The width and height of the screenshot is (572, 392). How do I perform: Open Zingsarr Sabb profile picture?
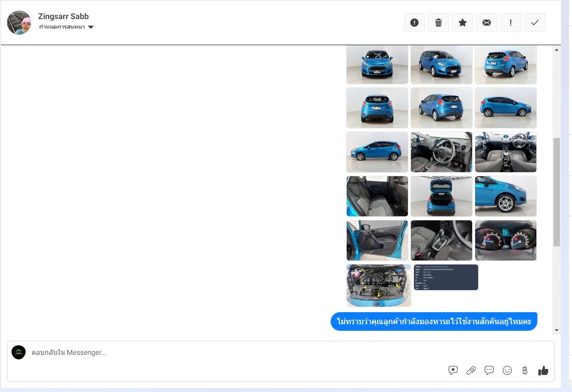[x=19, y=23]
